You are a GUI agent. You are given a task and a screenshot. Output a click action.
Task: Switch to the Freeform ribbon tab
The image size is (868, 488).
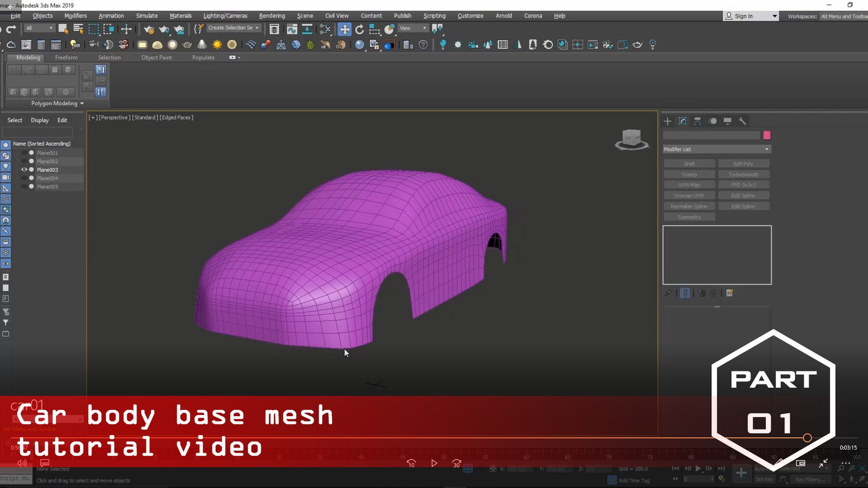point(66,57)
